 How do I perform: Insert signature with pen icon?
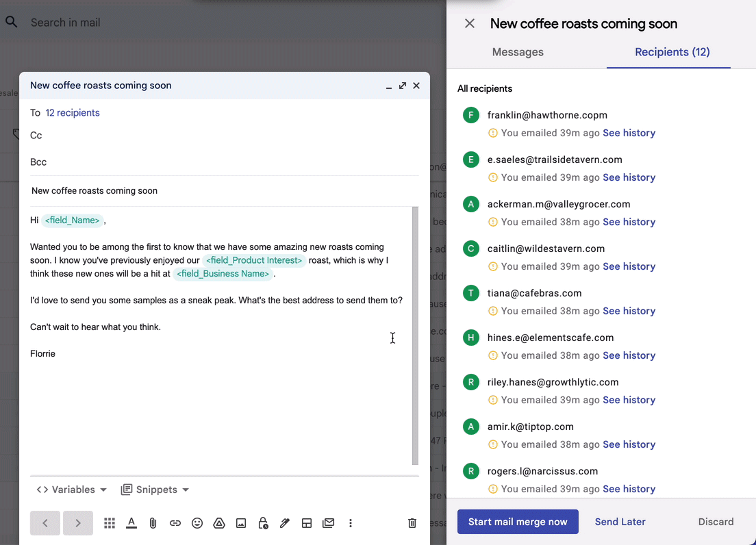click(284, 523)
